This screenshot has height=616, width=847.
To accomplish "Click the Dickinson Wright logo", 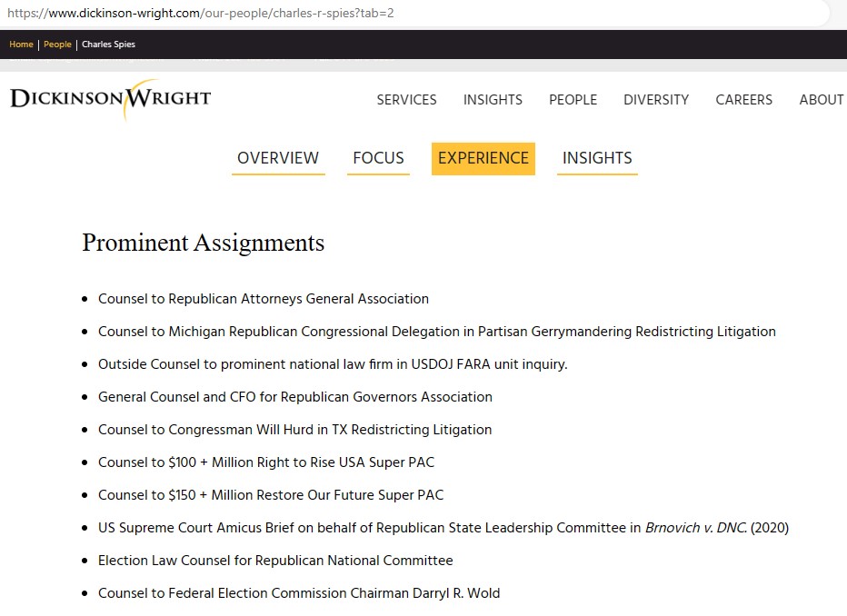I will tap(111, 99).
